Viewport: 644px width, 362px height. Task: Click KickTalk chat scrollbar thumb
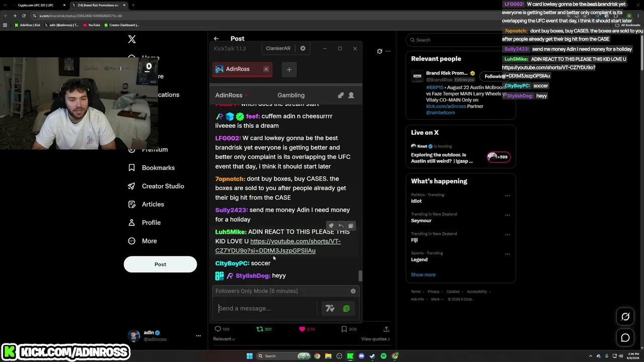(x=360, y=276)
